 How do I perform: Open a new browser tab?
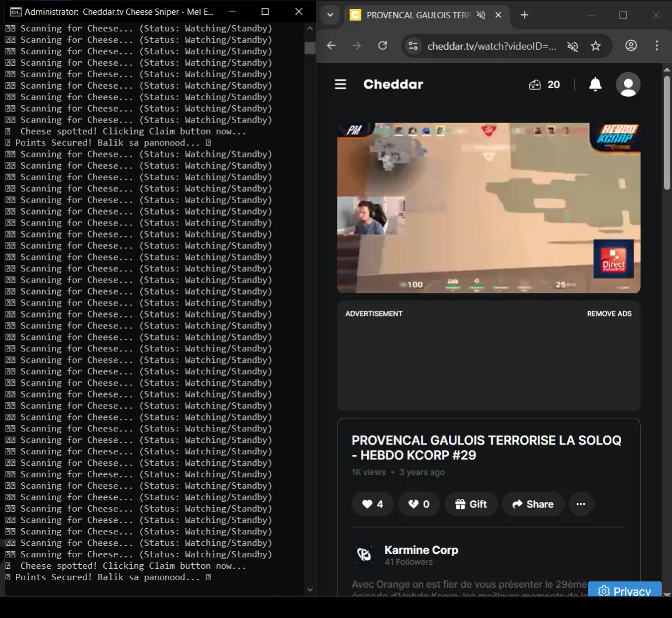click(524, 15)
